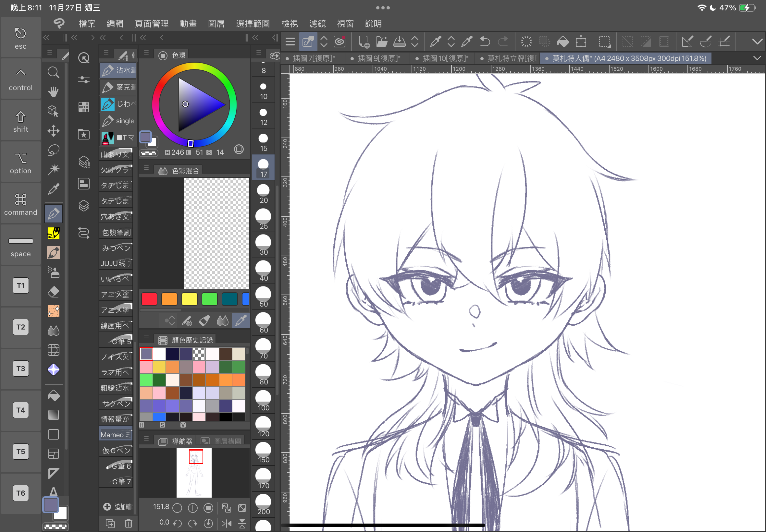Image resolution: width=766 pixels, height=532 pixels.
Task: Open the 選擇範圍 menu
Action: (x=253, y=24)
